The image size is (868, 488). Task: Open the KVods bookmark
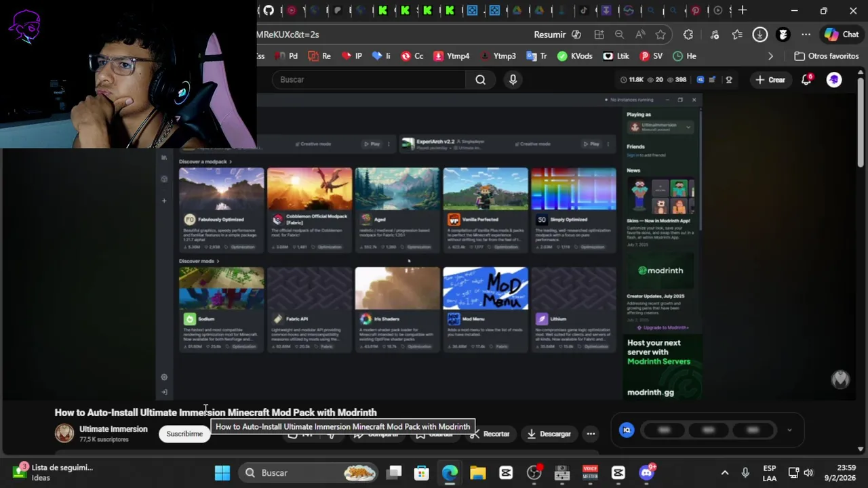[574, 56]
